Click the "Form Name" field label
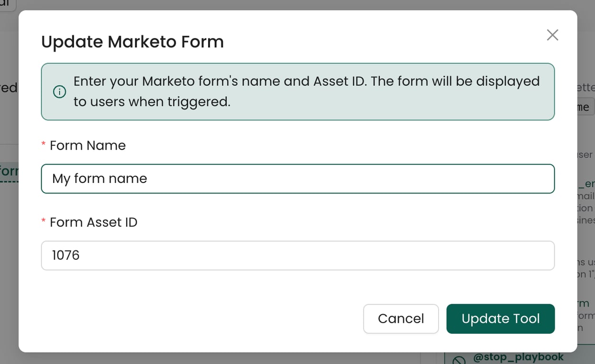The width and height of the screenshot is (595, 364). coord(88,146)
